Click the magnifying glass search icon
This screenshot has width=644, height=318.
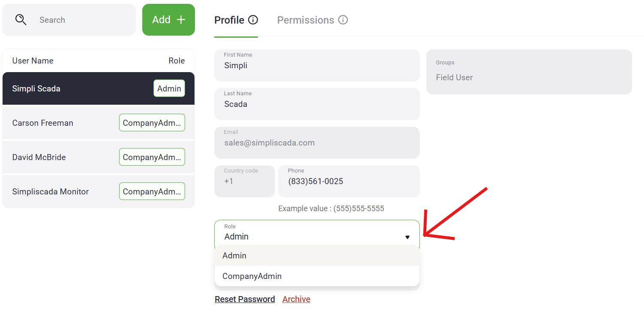click(21, 20)
